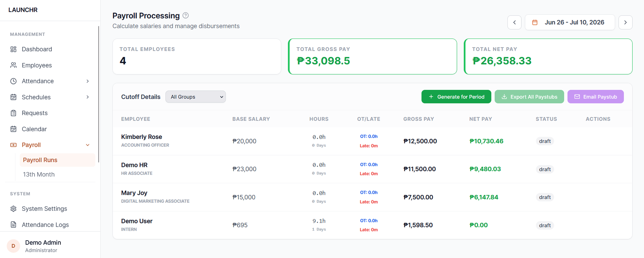The width and height of the screenshot is (644, 258).
Task: Click draft status for Kimberly Rose
Action: point(545,141)
